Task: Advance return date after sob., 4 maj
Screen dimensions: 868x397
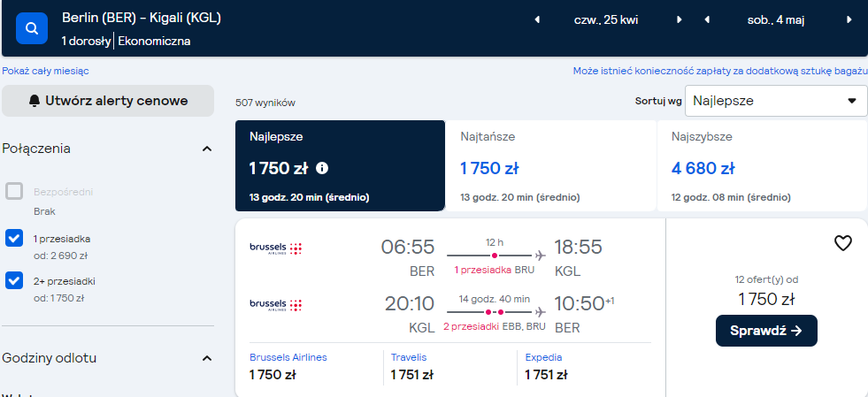Action: tap(849, 20)
